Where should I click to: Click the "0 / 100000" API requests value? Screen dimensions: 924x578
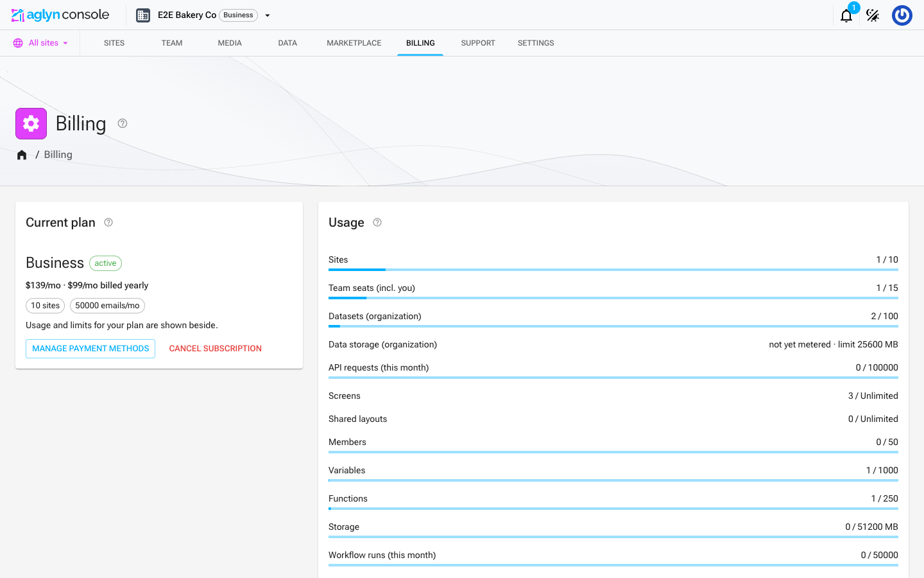tap(877, 367)
